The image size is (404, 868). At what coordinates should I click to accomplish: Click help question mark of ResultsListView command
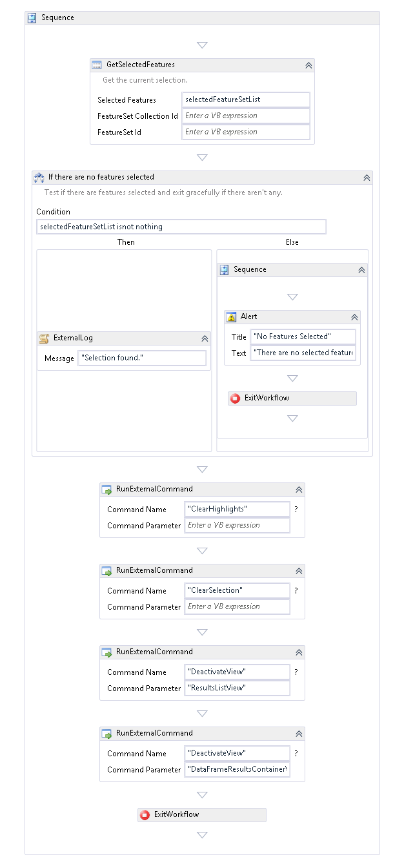coord(296,672)
